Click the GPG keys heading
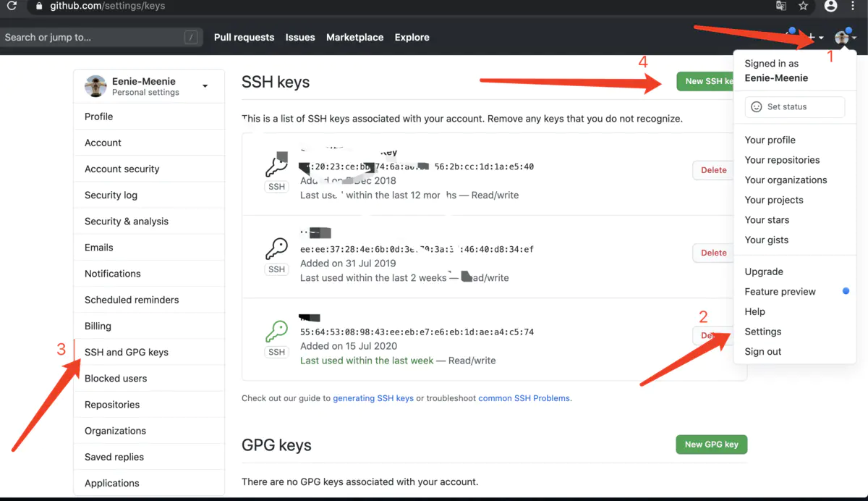 pos(276,445)
